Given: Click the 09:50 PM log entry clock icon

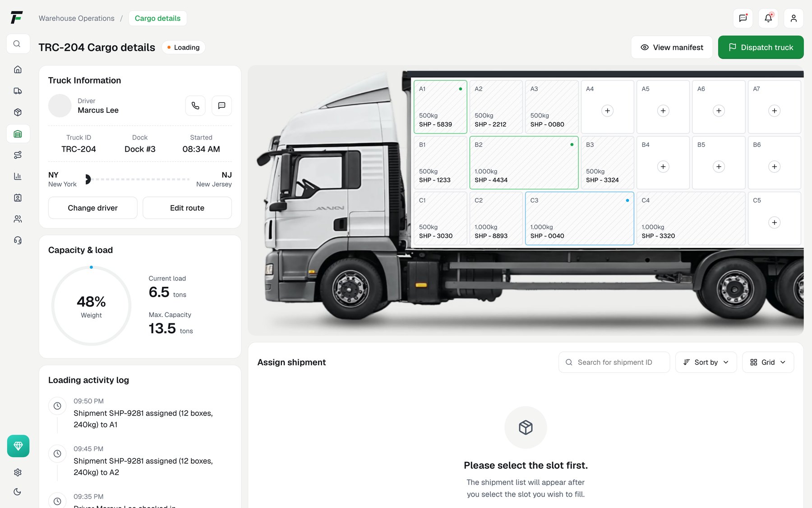Looking at the screenshot, I should click(57, 406).
